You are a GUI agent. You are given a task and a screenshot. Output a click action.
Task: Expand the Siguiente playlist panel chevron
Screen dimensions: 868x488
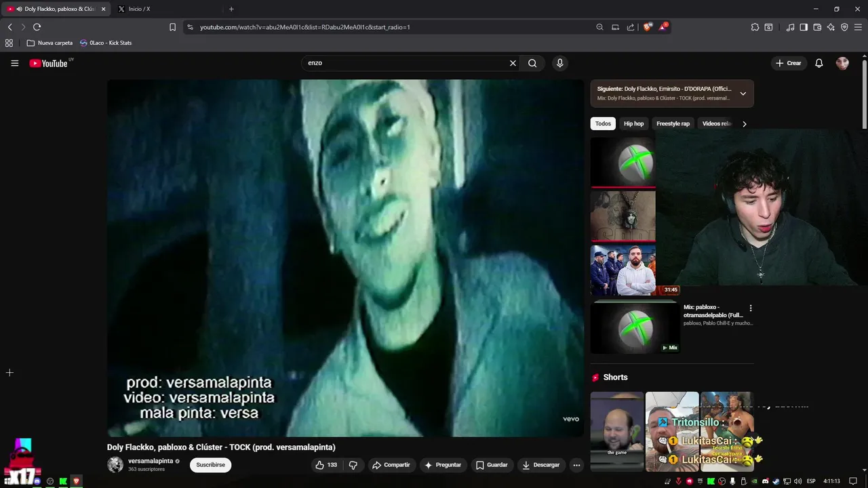tap(743, 94)
